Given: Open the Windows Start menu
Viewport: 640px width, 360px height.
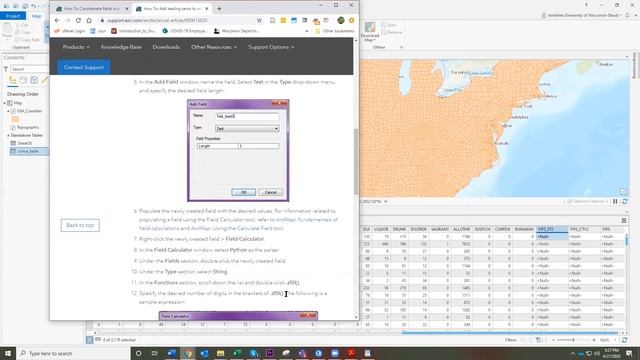Looking at the screenshot, I should [8, 353].
